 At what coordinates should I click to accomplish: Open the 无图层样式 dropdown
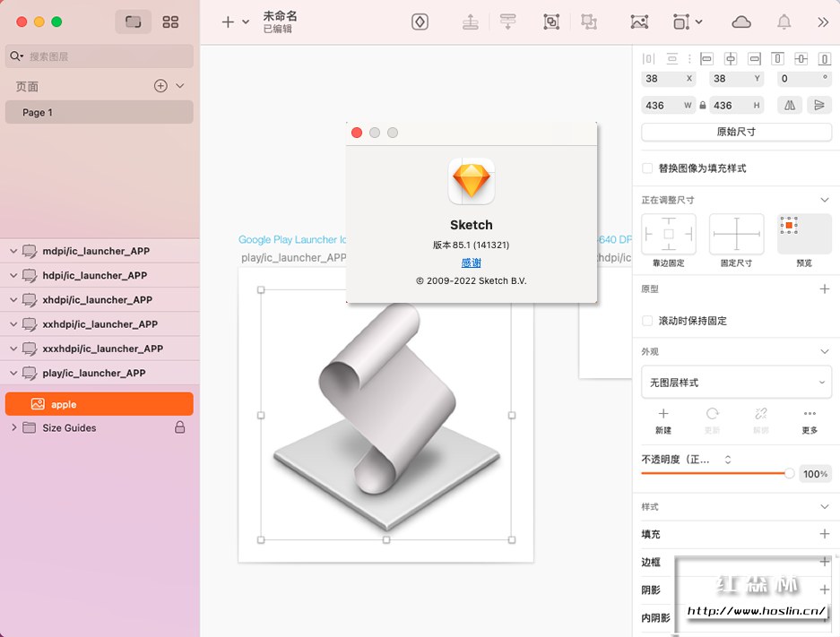tap(737, 383)
